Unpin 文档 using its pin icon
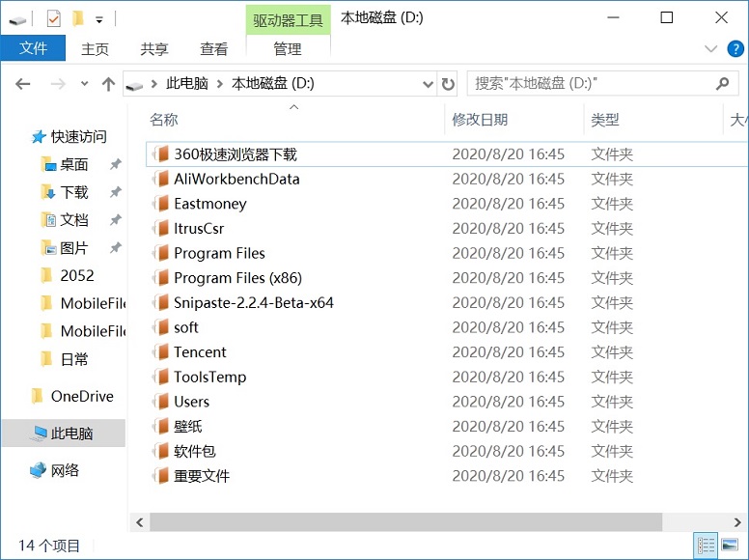Image resolution: width=749 pixels, height=560 pixels. tap(115, 220)
